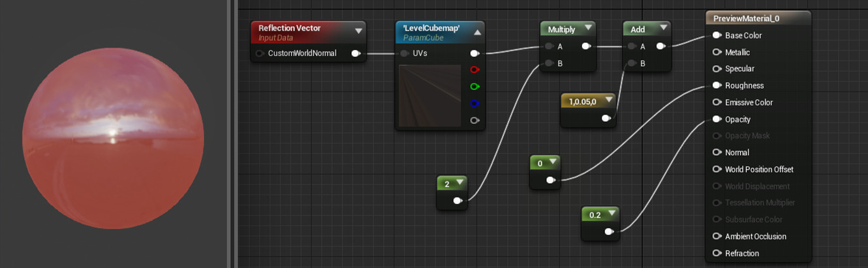Viewport: 868px width, 268px height.
Task: Click the disabled Subsurface Color label
Action: click(x=754, y=220)
